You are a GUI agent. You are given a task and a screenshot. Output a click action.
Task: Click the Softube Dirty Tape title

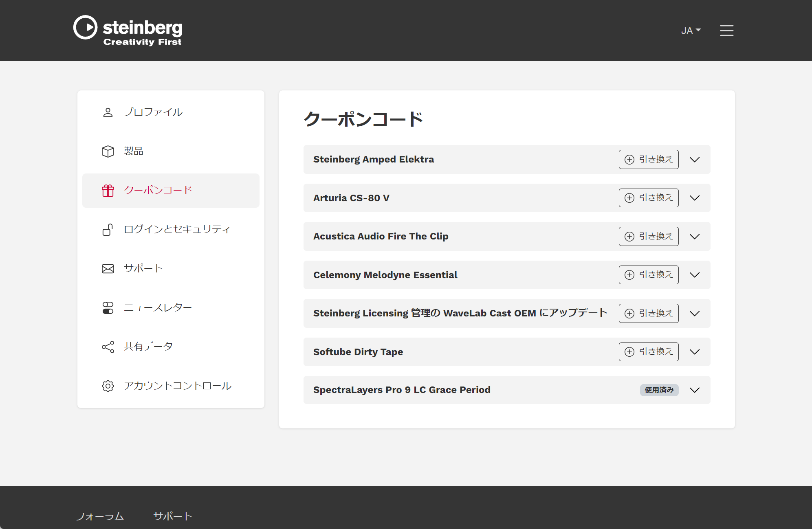point(358,352)
